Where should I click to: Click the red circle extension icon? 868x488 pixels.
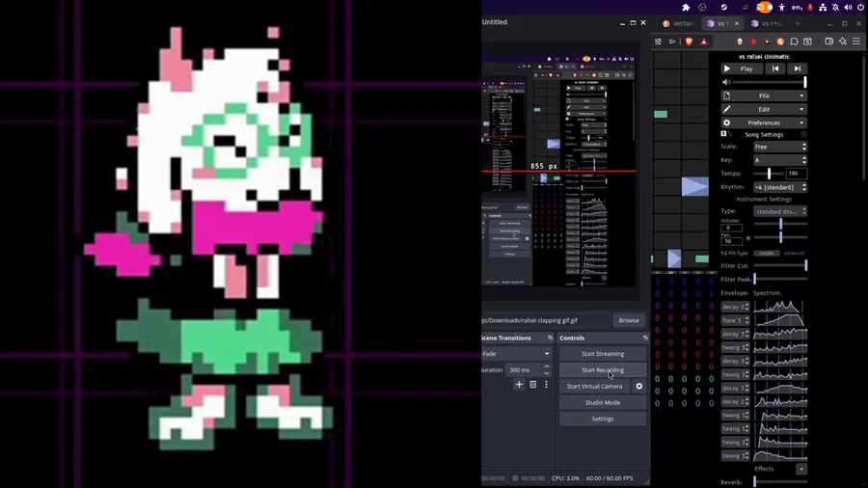click(x=753, y=41)
